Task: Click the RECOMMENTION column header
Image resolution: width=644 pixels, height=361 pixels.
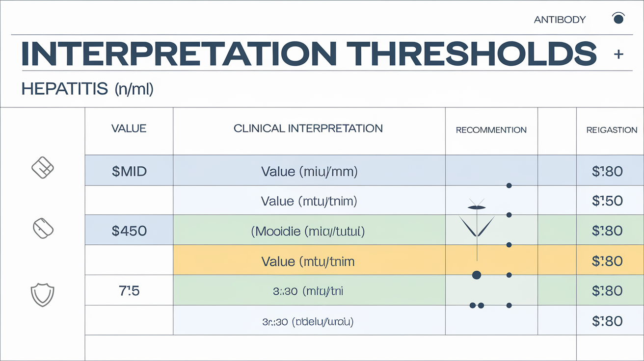Action: point(491,130)
